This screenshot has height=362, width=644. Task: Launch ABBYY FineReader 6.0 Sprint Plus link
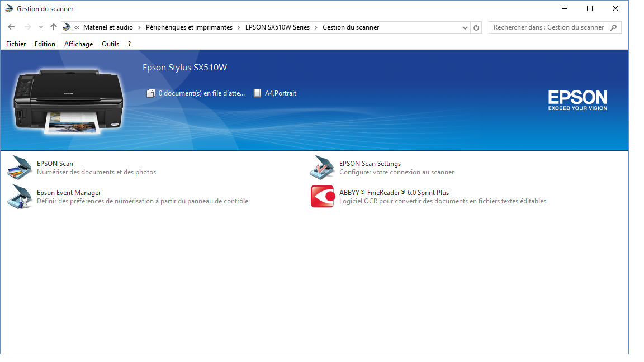(x=394, y=193)
